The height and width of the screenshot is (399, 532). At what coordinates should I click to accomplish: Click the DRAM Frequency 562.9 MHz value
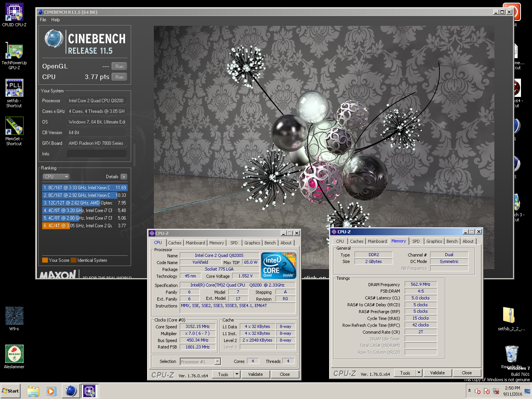pyautogui.click(x=421, y=285)
